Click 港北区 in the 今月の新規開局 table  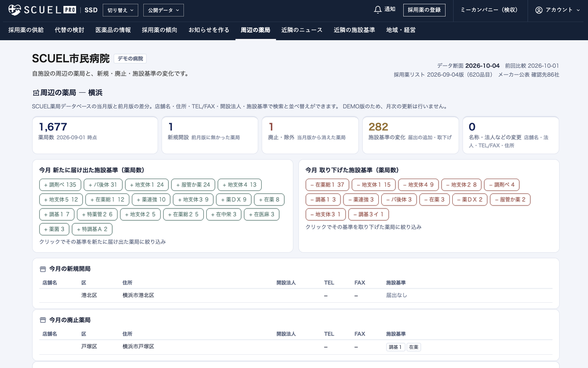tap(89, 295)
